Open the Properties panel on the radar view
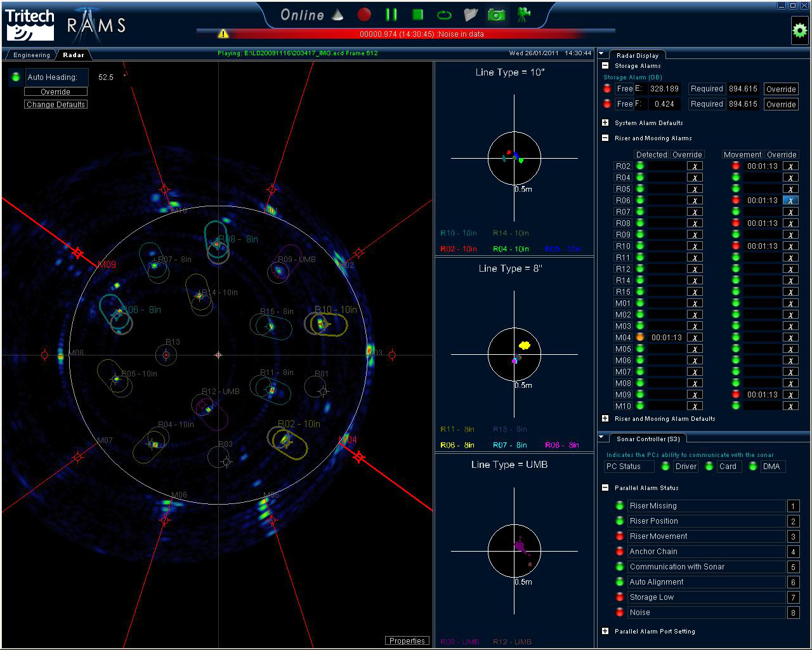812x650 pixels. coord(407,640)
